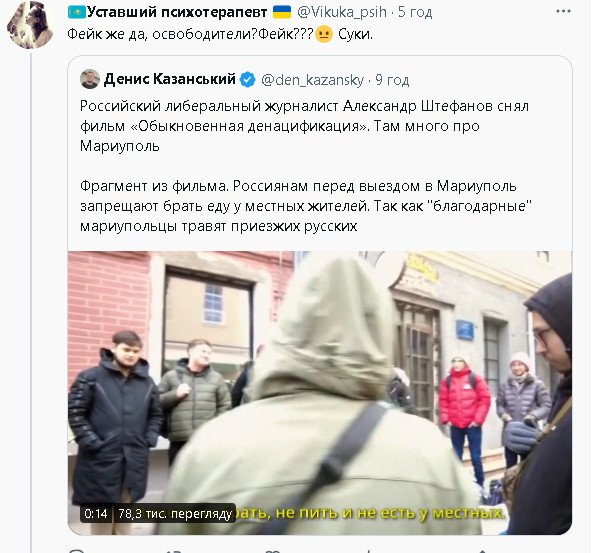
Task: Click the 0:14 video duration badge
Action: (96, 514)
